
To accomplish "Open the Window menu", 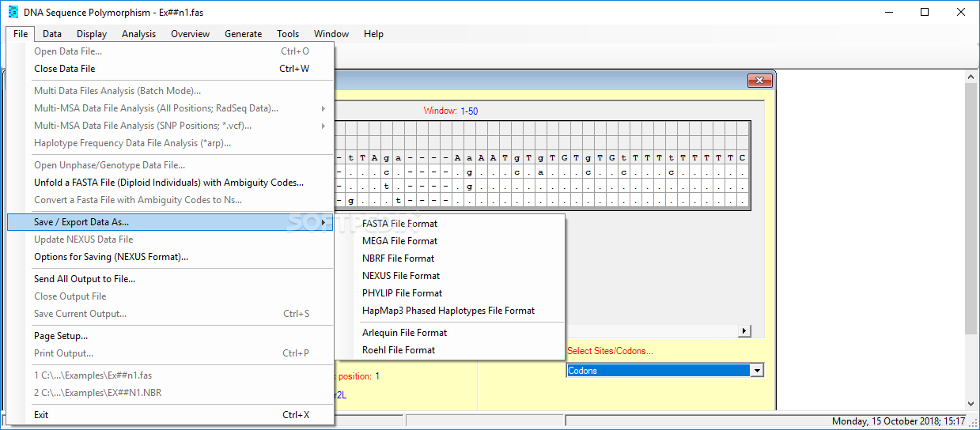I will pyautogui.click(x=331, y=34).
